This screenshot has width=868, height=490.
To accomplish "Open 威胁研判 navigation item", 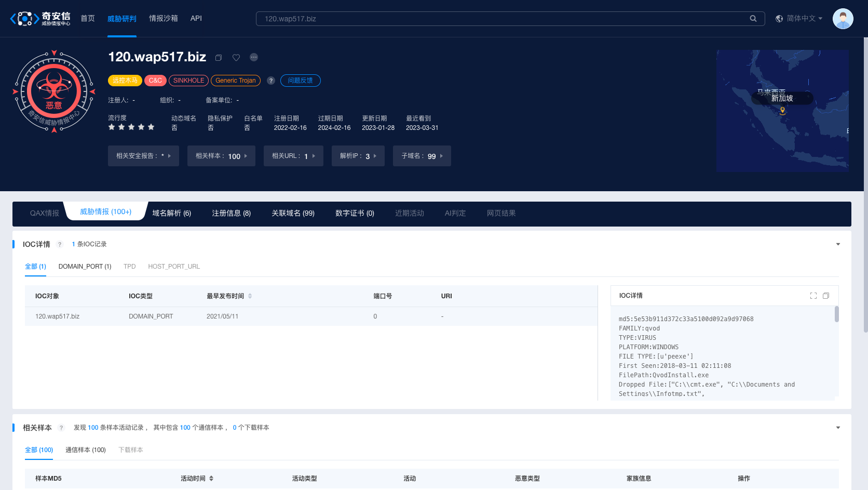I will click(122, 19).
